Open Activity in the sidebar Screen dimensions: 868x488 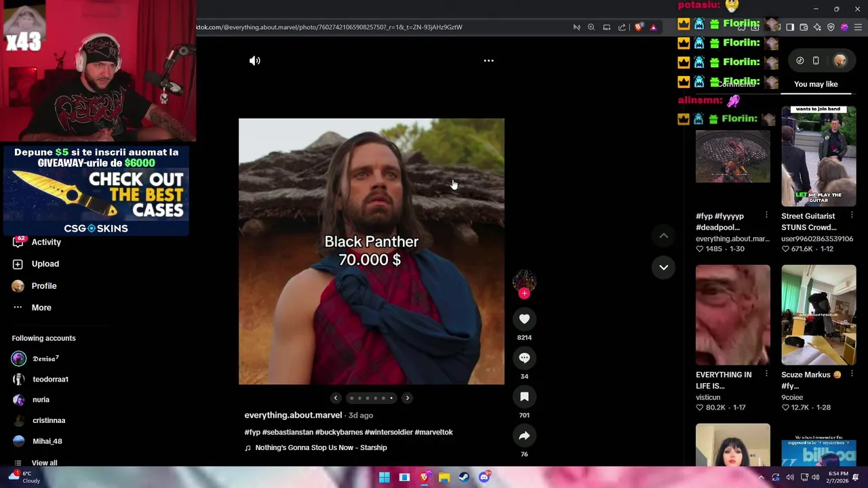(46, 242)
